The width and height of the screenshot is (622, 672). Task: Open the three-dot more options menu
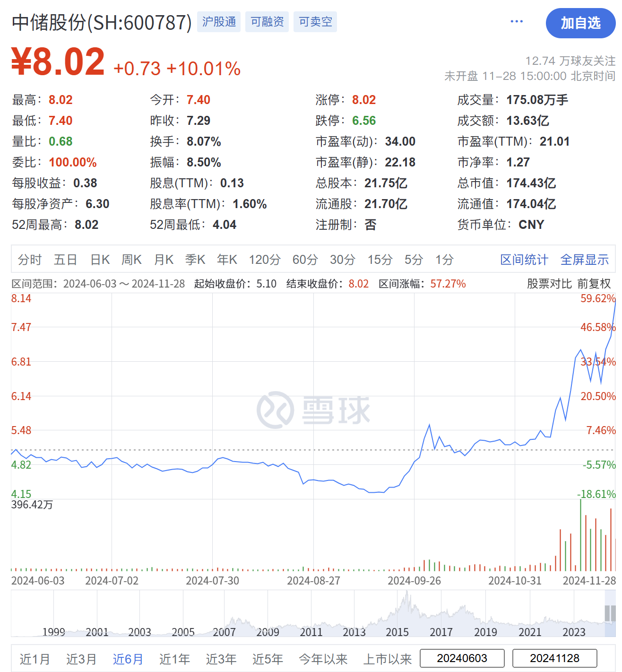tap(517, 22)
